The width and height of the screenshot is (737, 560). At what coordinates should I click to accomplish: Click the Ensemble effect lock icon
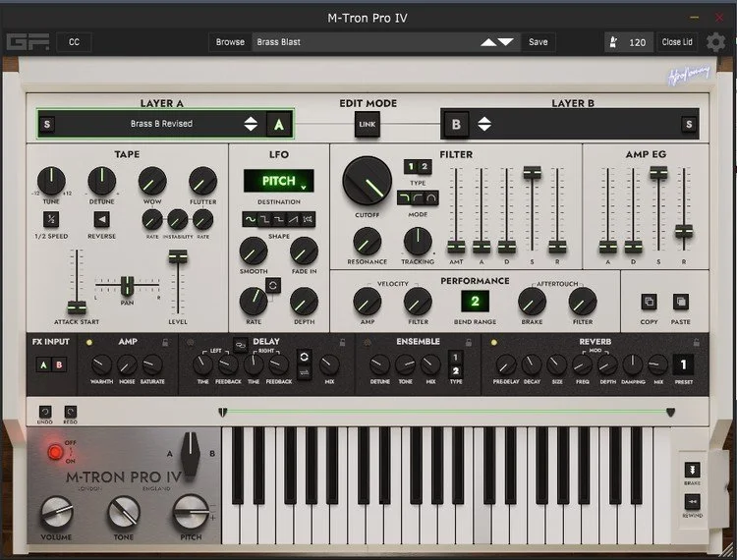pos(469,343)
